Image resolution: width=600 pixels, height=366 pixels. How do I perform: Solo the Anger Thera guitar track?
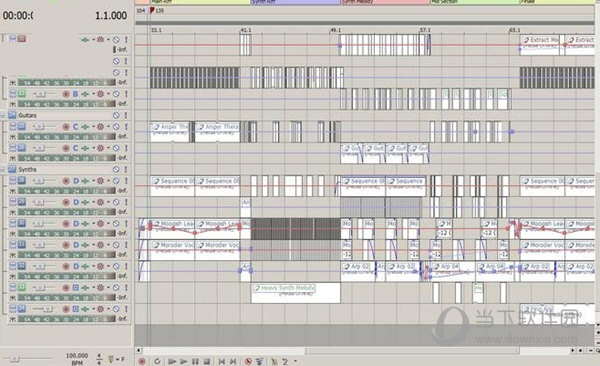coord(126,127)
